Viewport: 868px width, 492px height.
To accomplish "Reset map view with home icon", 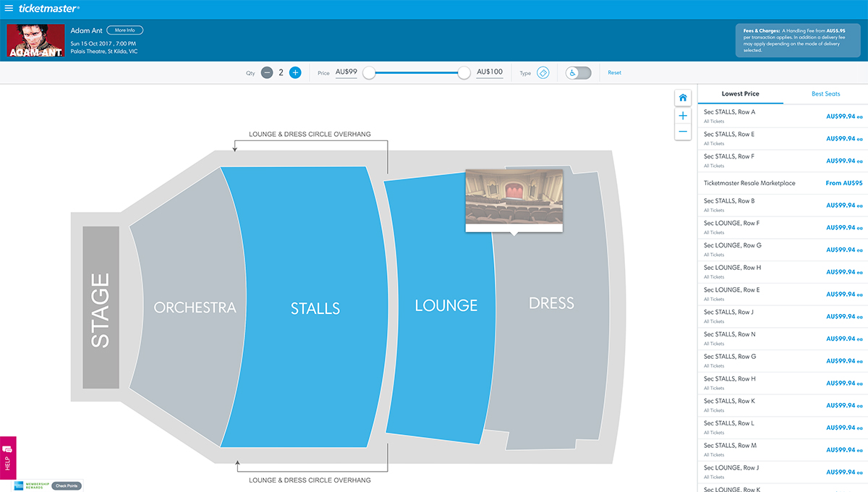I will pos(683,98).
